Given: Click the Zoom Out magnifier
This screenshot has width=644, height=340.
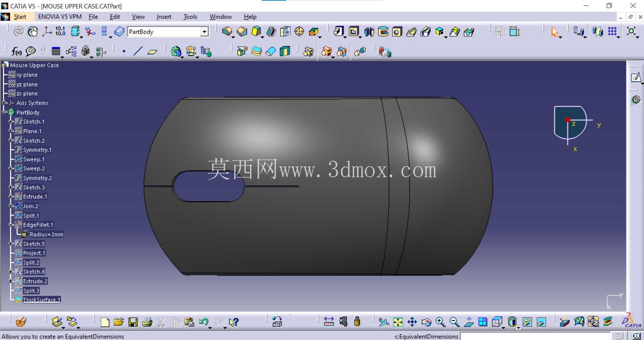Looking at the screenshot, I should pos(454,322).
